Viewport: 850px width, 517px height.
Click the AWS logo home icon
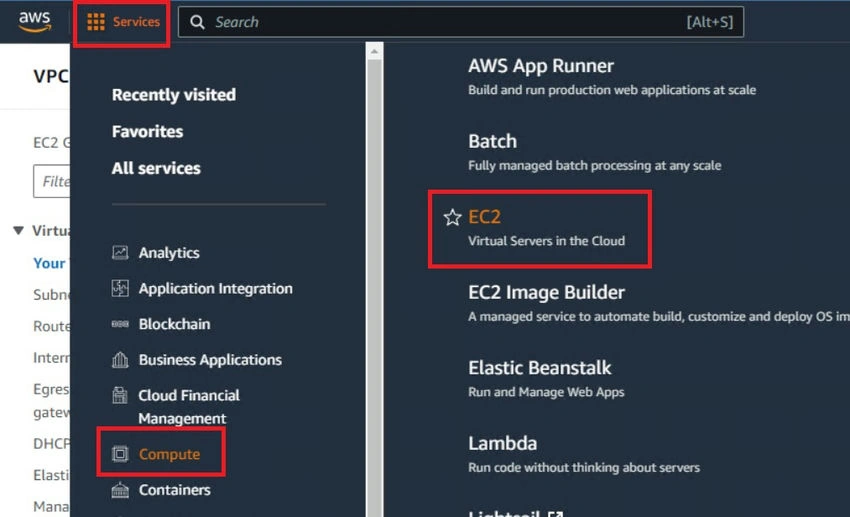35,21
